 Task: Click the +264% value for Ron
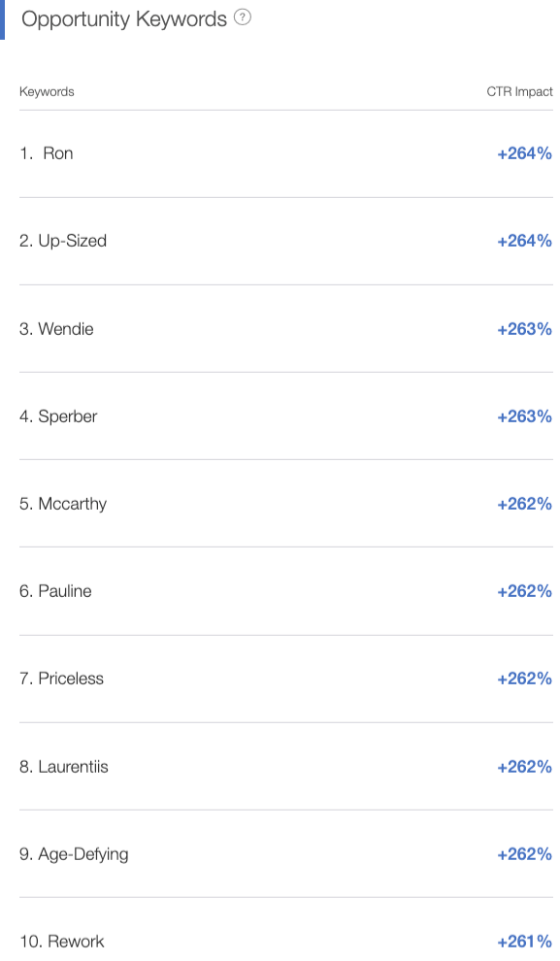[x=524, y=153]
